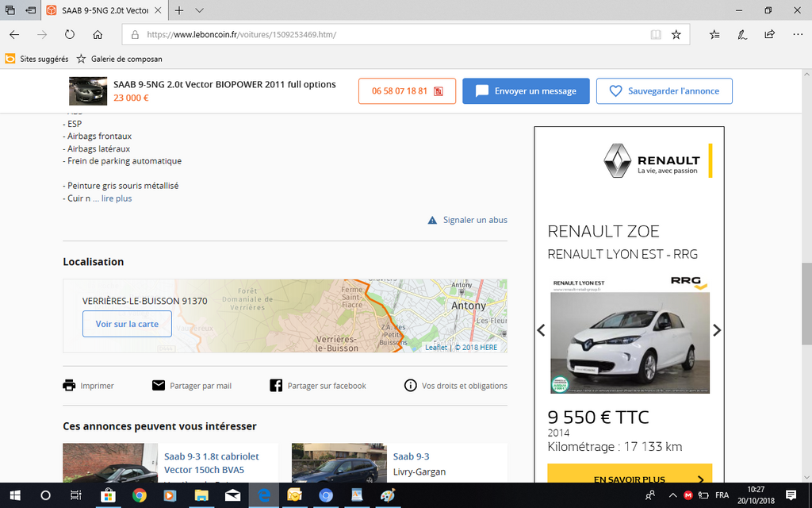Print the ad with Imprimer

click(x=89, y=386)
